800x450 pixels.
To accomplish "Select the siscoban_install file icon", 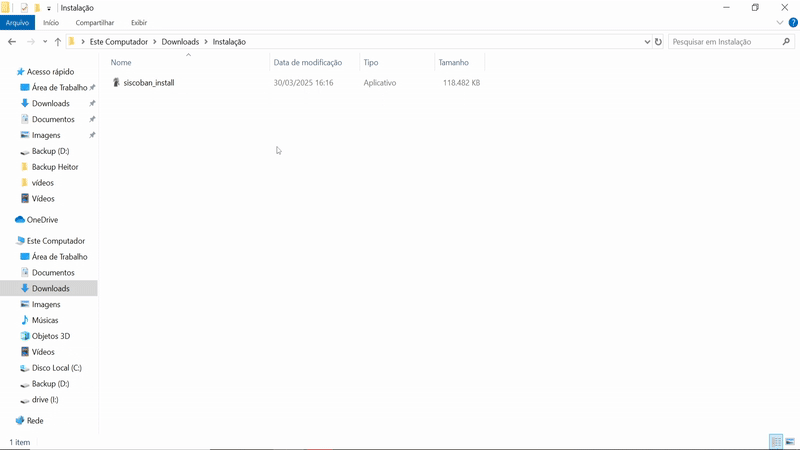I will (x=116, y=82).
